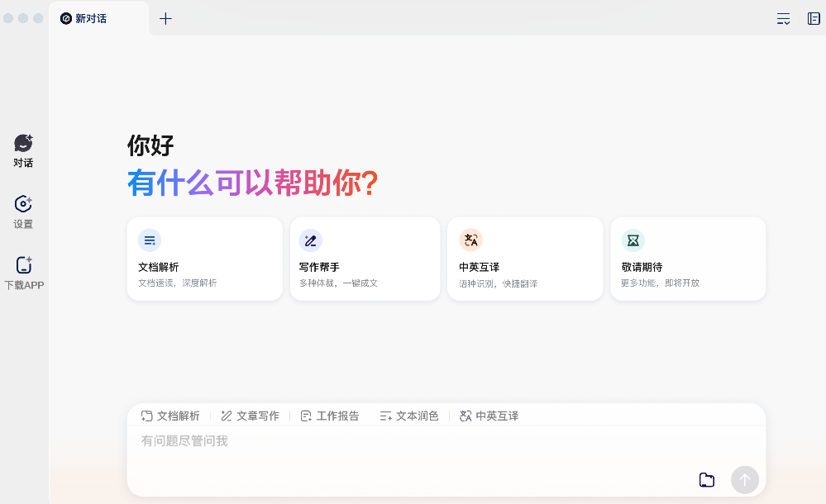Click the panel layout icon in the top-right corner
Screen dimensions: 826x504
click(814, 18)
